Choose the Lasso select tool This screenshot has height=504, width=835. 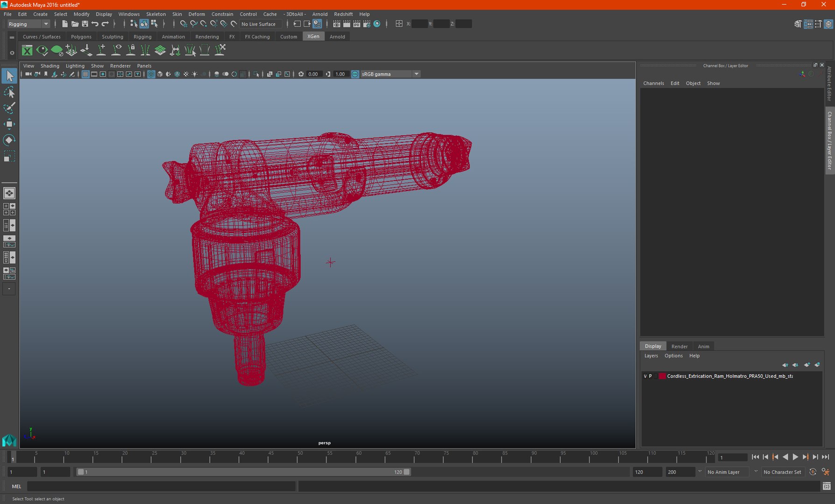9,92
